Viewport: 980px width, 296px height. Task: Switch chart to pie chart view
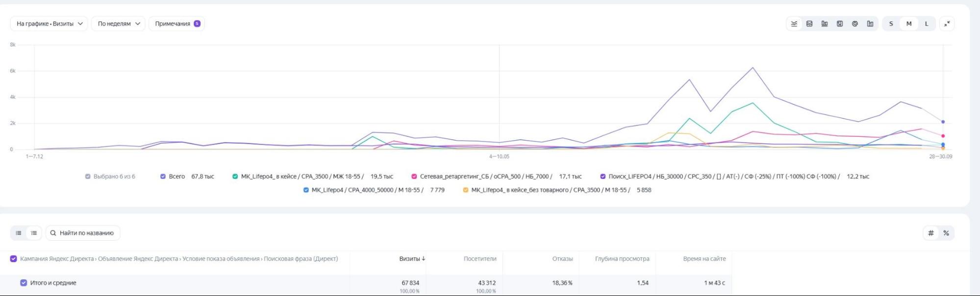click(855, 24)
